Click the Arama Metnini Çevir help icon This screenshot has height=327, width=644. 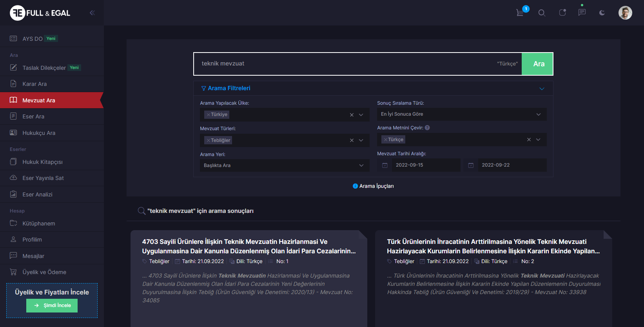point(427,128)
